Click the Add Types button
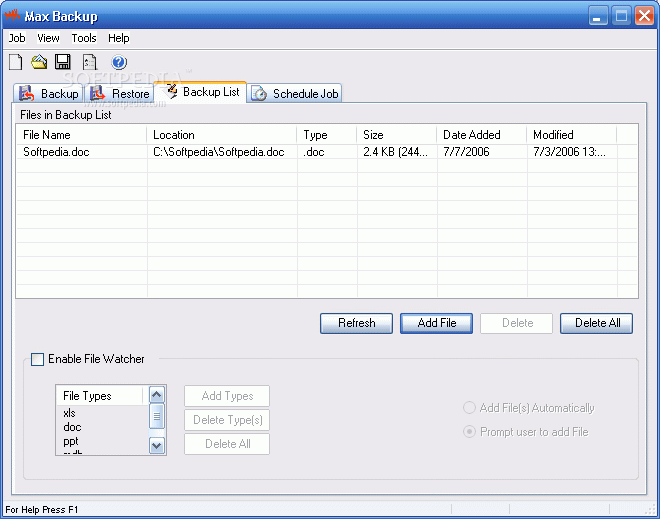Viewport: 660px width, 519px height. click(x=227, y=396)
